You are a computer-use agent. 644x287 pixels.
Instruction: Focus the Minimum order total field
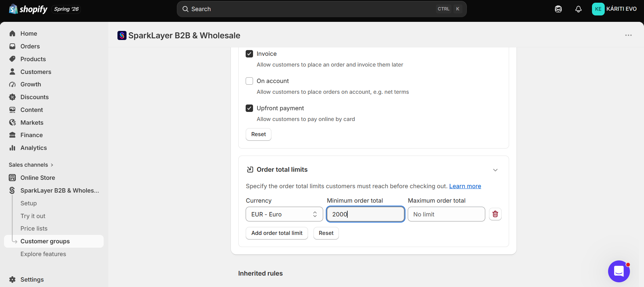click(x=365, y=214)
